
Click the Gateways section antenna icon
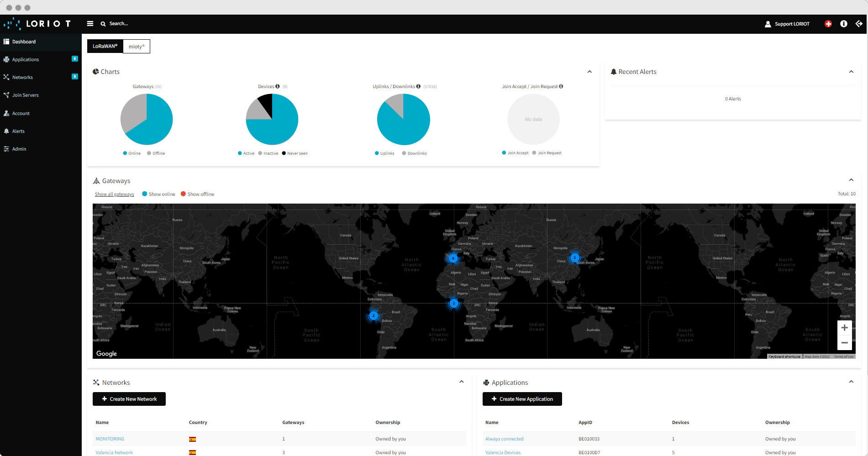coord(96,181)
